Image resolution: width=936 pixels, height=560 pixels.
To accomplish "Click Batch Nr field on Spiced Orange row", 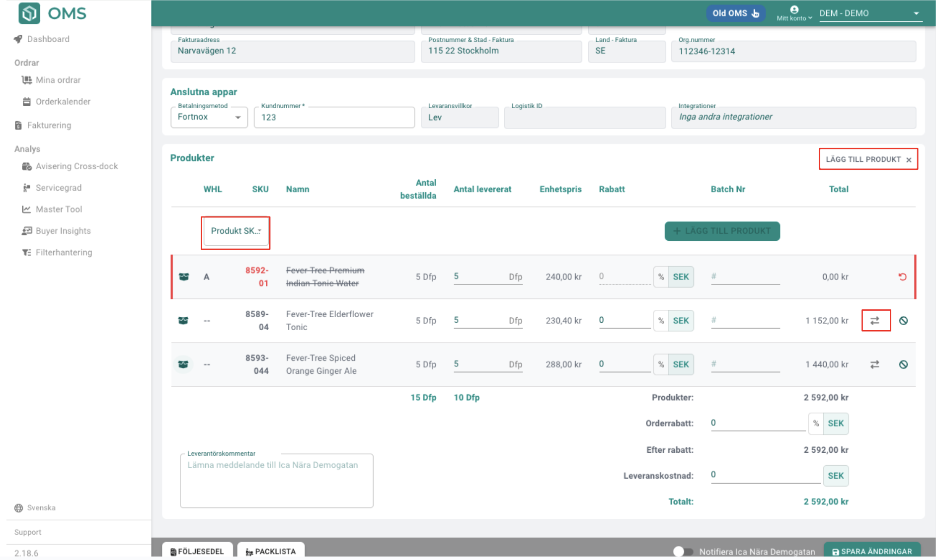I will pyautogui.click(x=745, y=364).
